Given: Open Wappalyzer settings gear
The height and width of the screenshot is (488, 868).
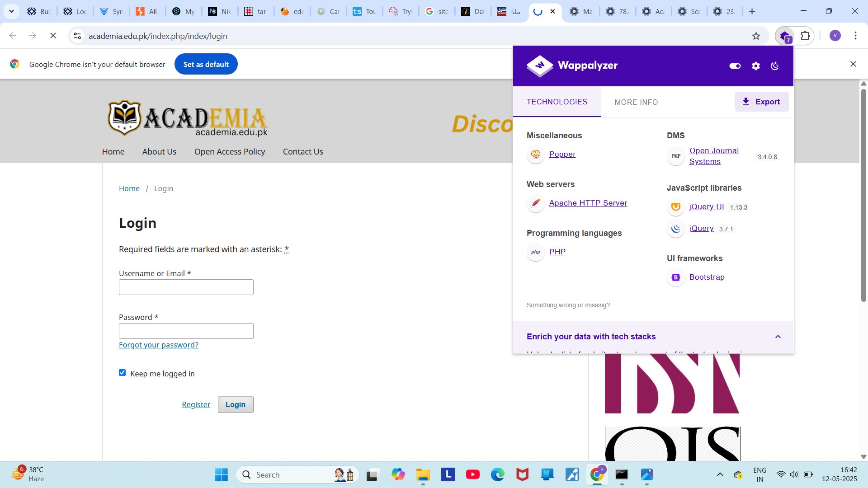Looking at the screenshot, I should point(756,66).
